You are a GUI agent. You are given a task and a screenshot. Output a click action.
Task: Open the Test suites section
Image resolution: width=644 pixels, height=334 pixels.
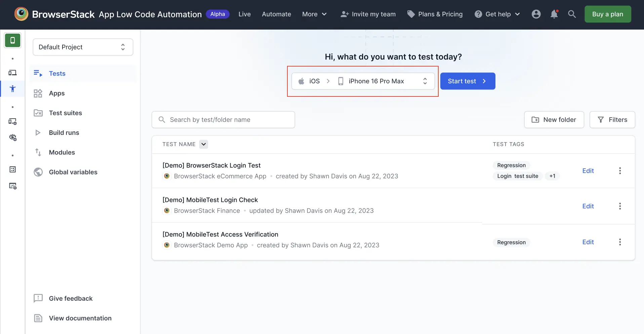pyautogui.click(x=66, y=113)
